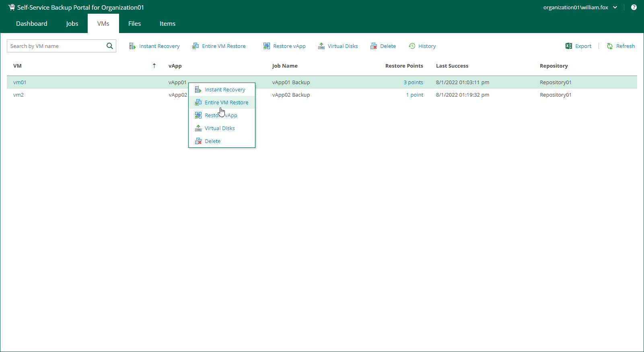Sort by Restore Points column header

[404, 66]
